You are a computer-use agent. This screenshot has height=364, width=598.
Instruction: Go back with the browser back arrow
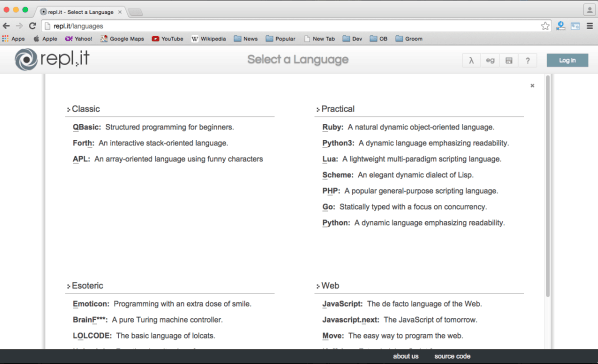point(6,26)
